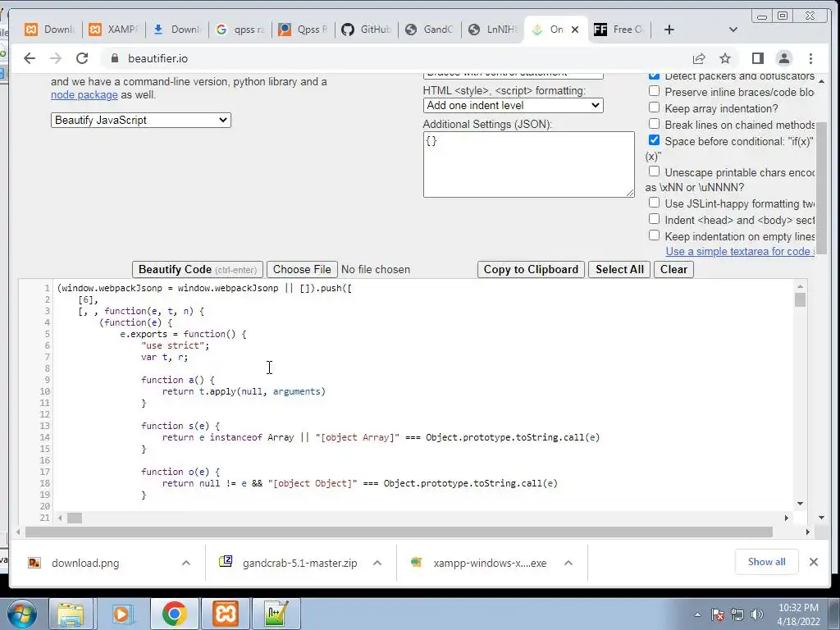Click the Chrome taskbar icon
Viewport: 840px width, 630px height.
click(x=174, y=614)
